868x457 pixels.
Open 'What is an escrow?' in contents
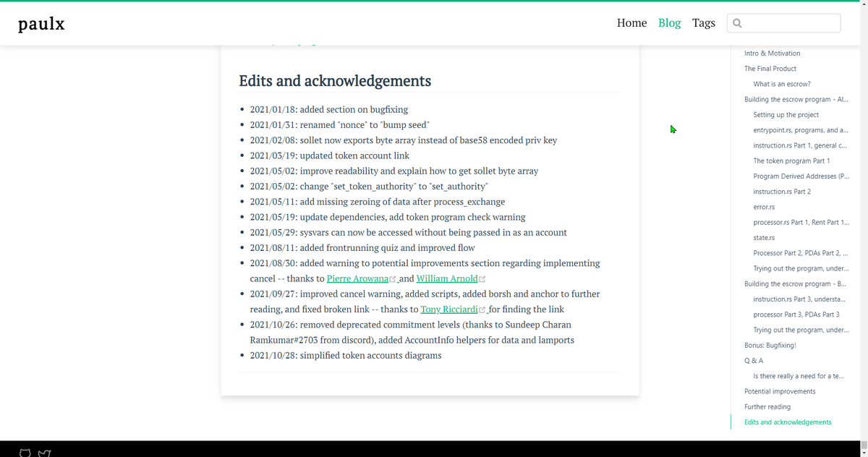coord(782,84)
